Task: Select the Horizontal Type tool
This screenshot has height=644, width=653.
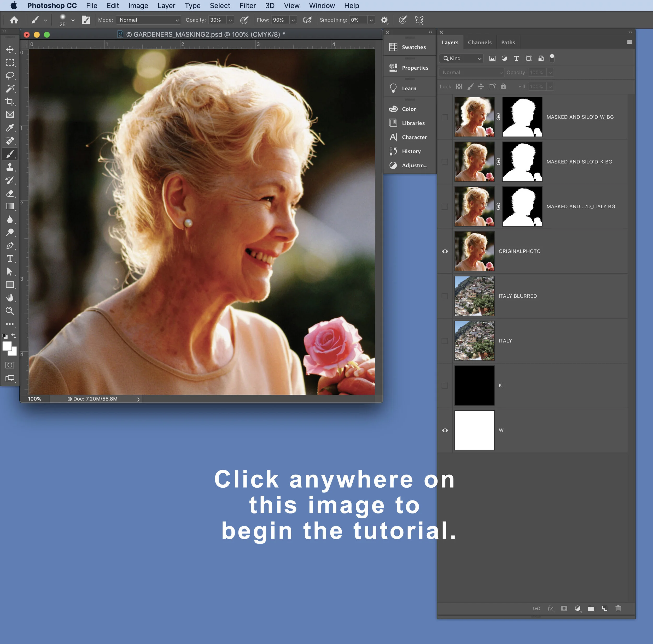Action: point(10,259)
